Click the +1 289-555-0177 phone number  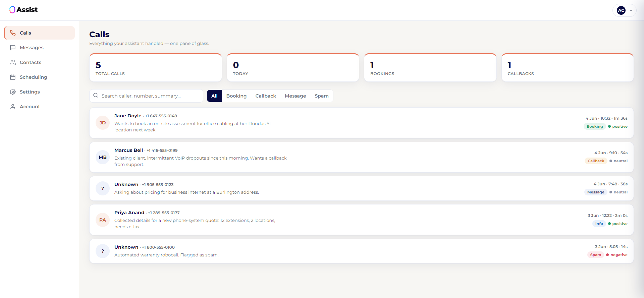coord(164,213)
